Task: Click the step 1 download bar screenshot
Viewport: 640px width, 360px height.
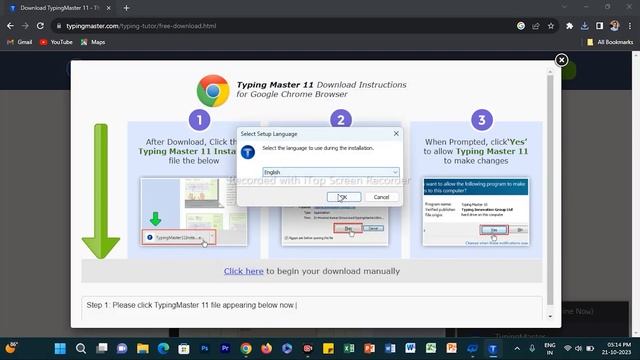Action: (x=193, y=211)
